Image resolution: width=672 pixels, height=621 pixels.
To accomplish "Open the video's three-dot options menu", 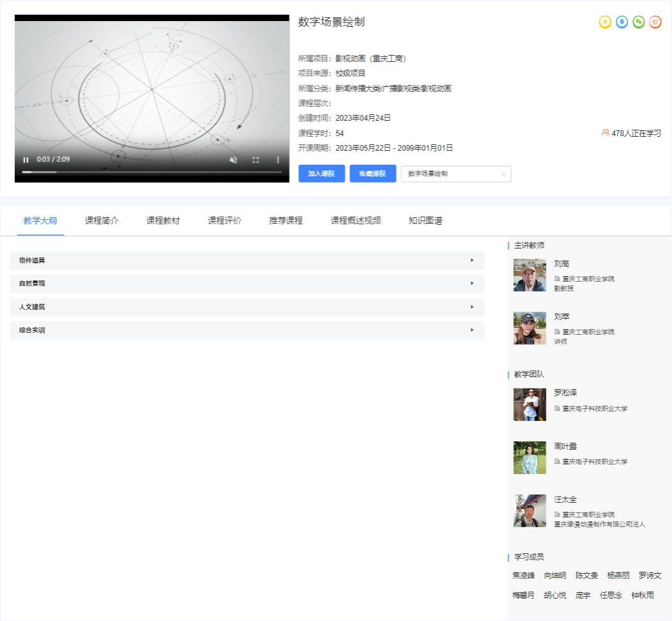I will tap(278, 160).
